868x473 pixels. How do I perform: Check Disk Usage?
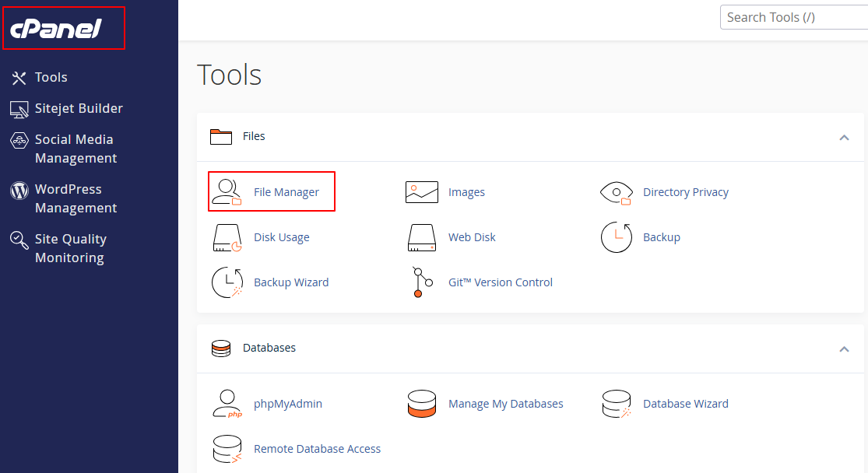281,236
